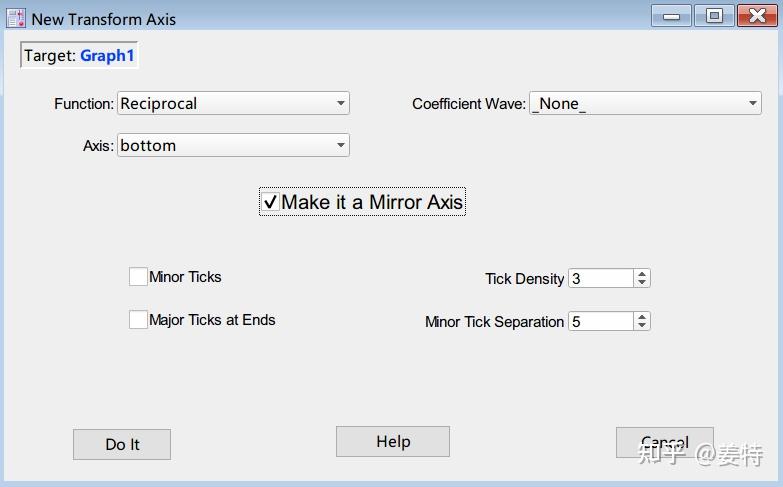
Task: Click the Target Graph1 label
Action: pos(79,56)
